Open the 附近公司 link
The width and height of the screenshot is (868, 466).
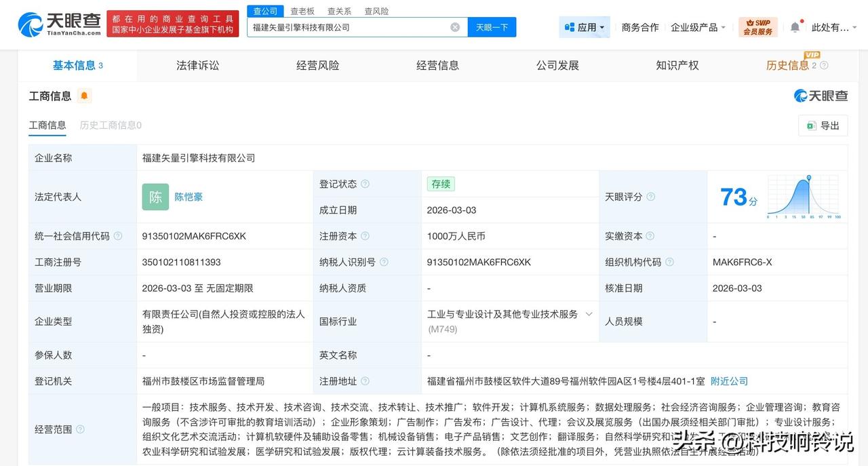[729, 381]
